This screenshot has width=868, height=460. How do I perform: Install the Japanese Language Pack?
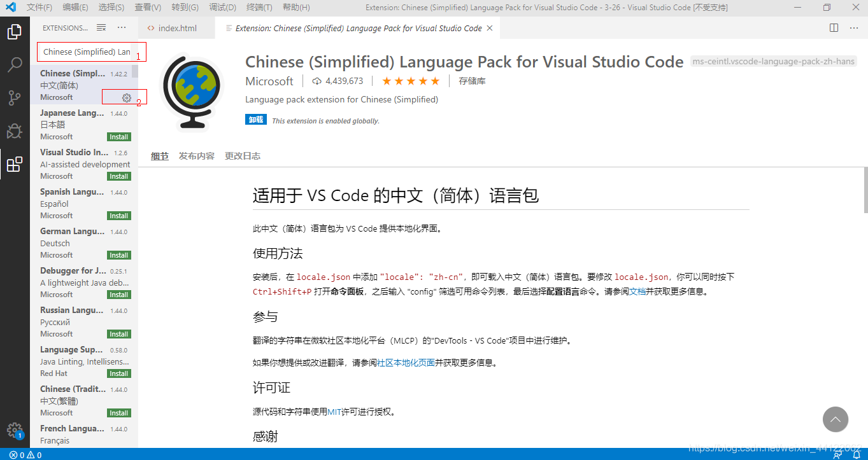(118, 136)
